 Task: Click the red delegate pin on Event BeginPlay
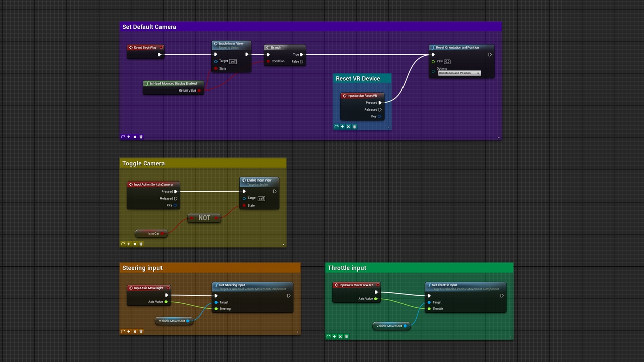[x=161, y=48]
